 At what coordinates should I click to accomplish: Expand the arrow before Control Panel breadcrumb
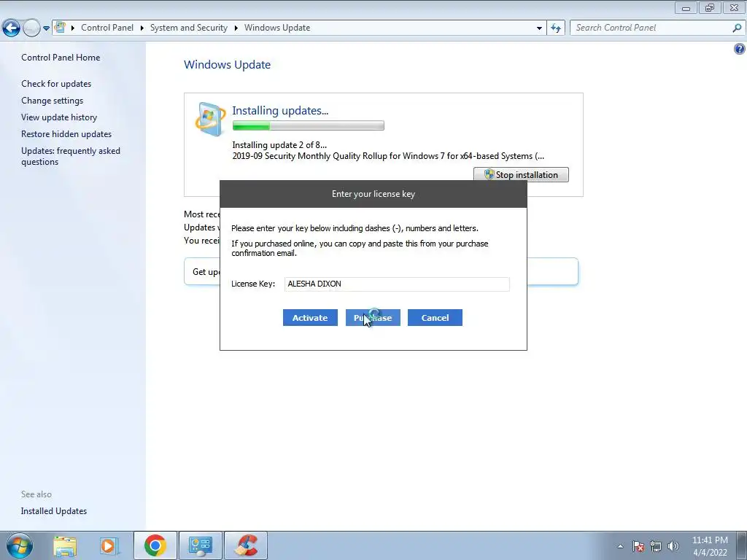(x=73, y=28)
